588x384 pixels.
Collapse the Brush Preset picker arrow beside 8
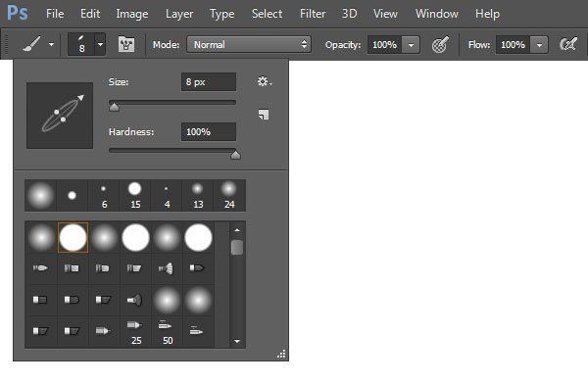(100, 44)
